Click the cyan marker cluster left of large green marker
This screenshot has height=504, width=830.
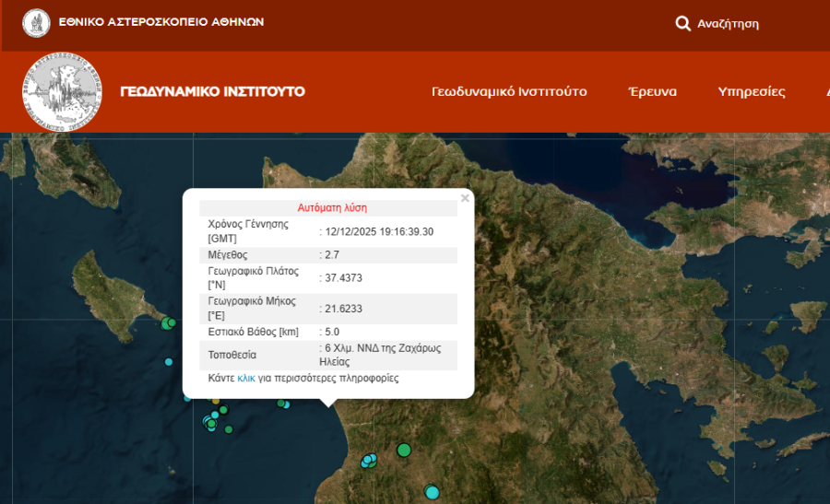point(369,459)
